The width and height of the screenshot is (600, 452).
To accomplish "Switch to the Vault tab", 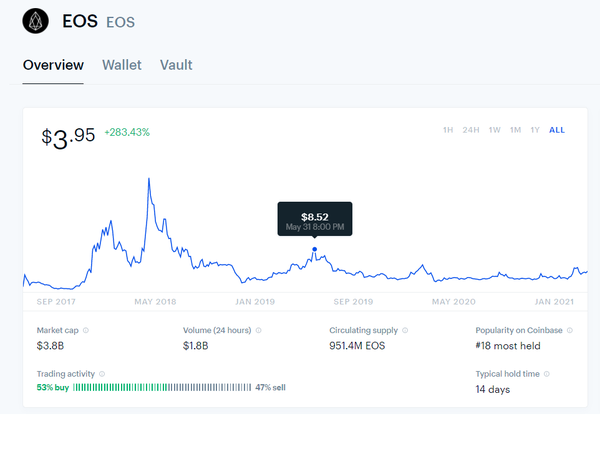I will pyautogui.click(x=176, y=65).
